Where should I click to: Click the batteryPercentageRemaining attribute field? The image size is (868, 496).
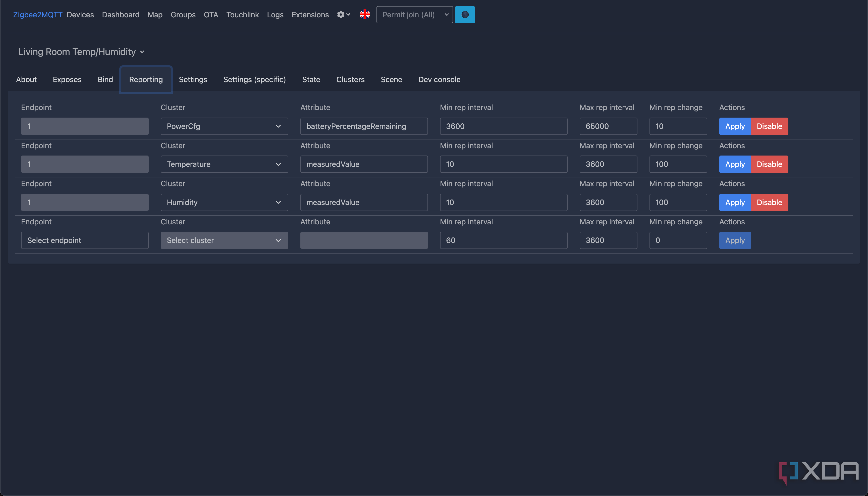(x=364, y=126)
